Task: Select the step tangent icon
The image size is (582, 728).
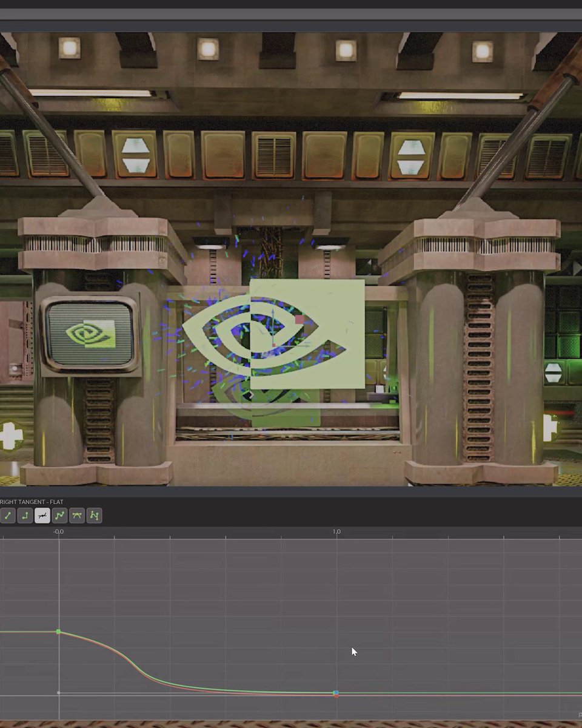Action: pyautogui.click(x=25, y=516)
